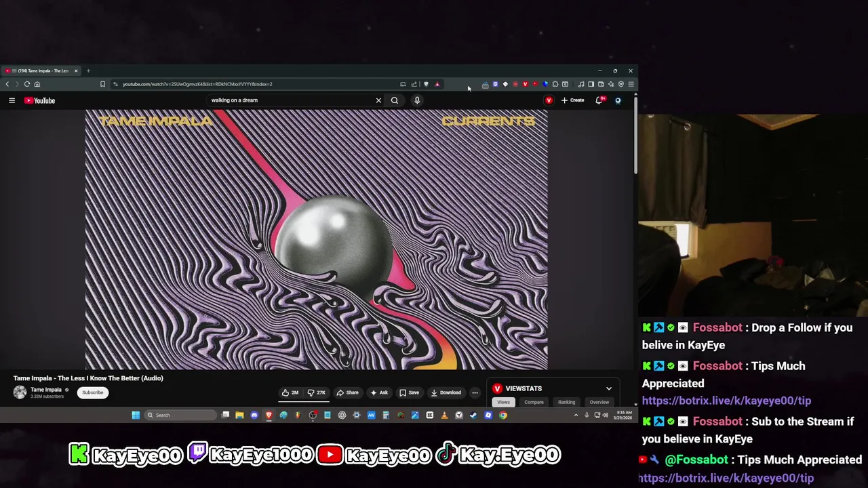
Task: Click the Tame Impala channel avatar
Action: [x=20, y=392]
